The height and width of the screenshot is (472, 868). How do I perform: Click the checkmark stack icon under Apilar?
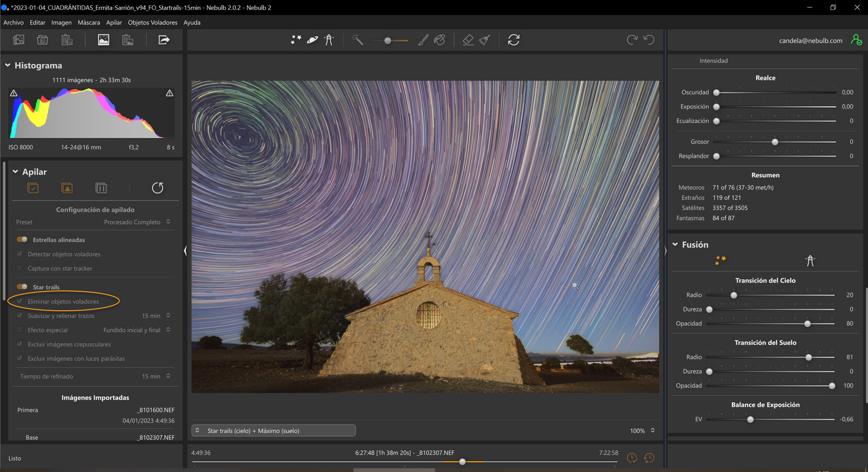[33, 188]
